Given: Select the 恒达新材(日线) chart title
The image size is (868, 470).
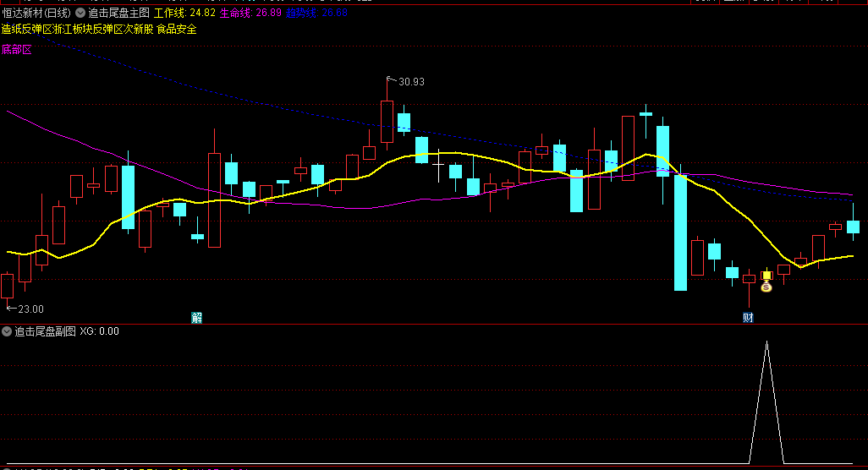Looking at the screenshot, I should pyautogui.click(x=36, y=13).
